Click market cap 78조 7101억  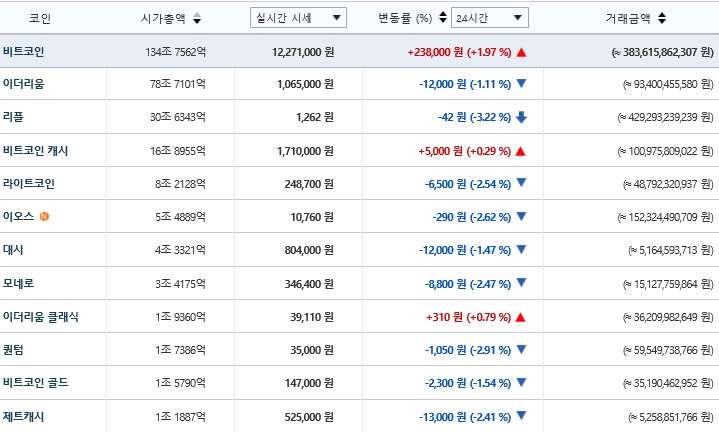(177, 84)
